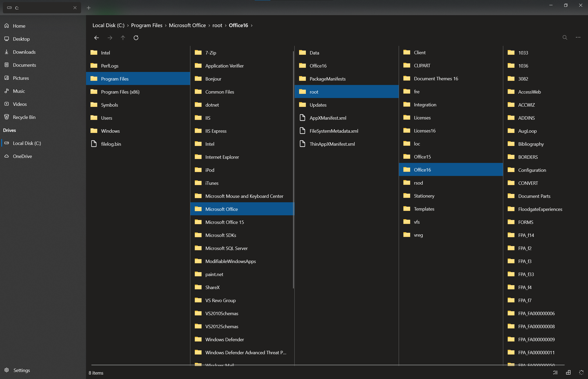Select the Users folder
The image size is (588, 379).
point(138,118)
